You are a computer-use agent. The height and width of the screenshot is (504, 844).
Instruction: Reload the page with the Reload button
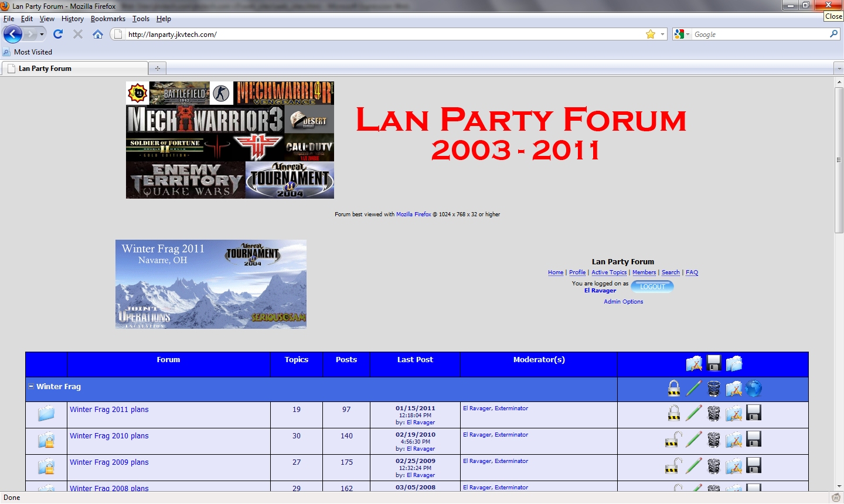point(58,34)
